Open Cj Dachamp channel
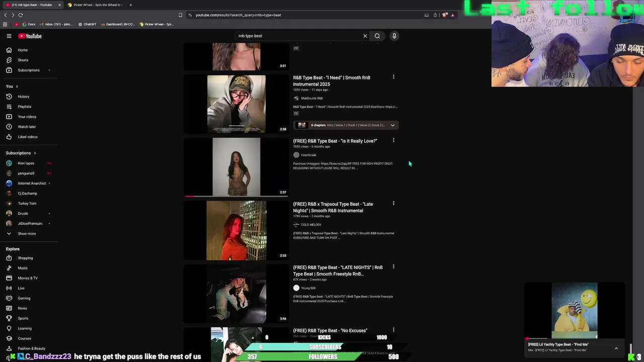The width and height of the screenshot is (644, 362). click(29, 194)
